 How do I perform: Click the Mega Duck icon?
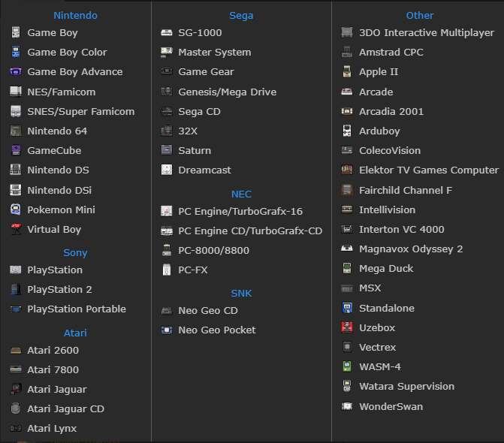tap(347, 268)
